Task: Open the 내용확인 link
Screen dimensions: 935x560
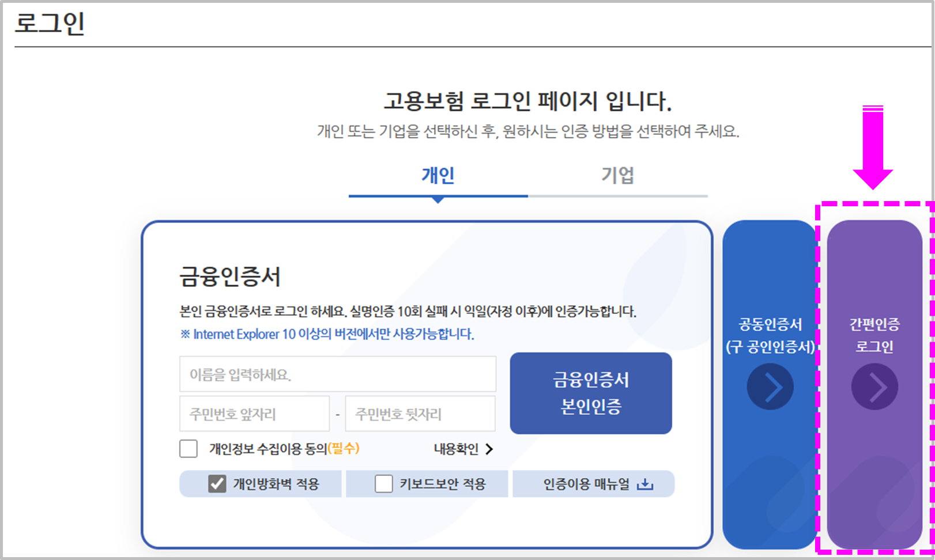Action: pyautogui.click(x=457, y=449)
